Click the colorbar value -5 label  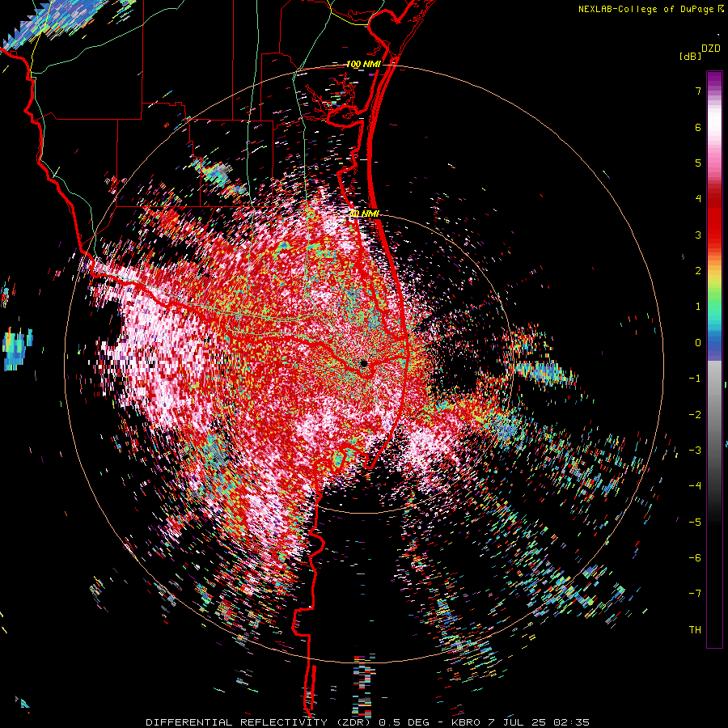point(695,523)
